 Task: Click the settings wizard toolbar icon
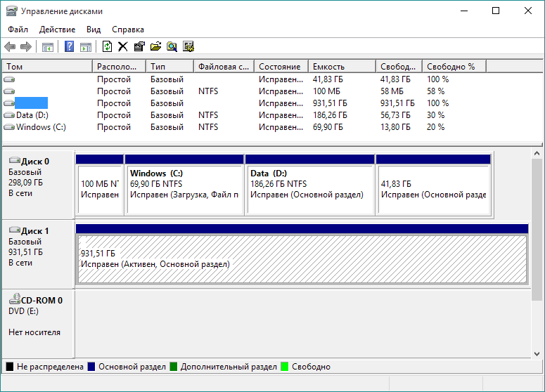click(x=188, y=47)
